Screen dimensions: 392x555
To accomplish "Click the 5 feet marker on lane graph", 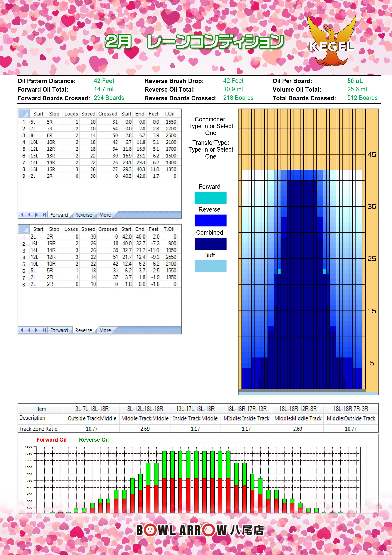I will (x=372, y=363).
